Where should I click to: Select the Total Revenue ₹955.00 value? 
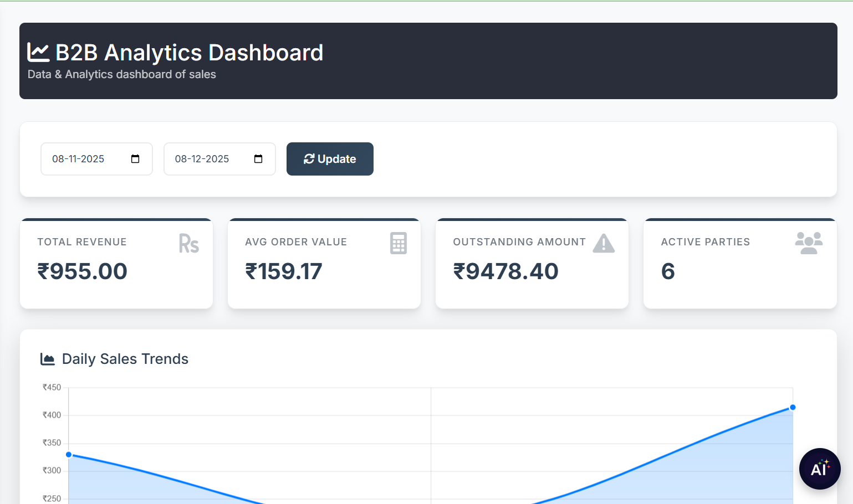(x=83, y=271)
